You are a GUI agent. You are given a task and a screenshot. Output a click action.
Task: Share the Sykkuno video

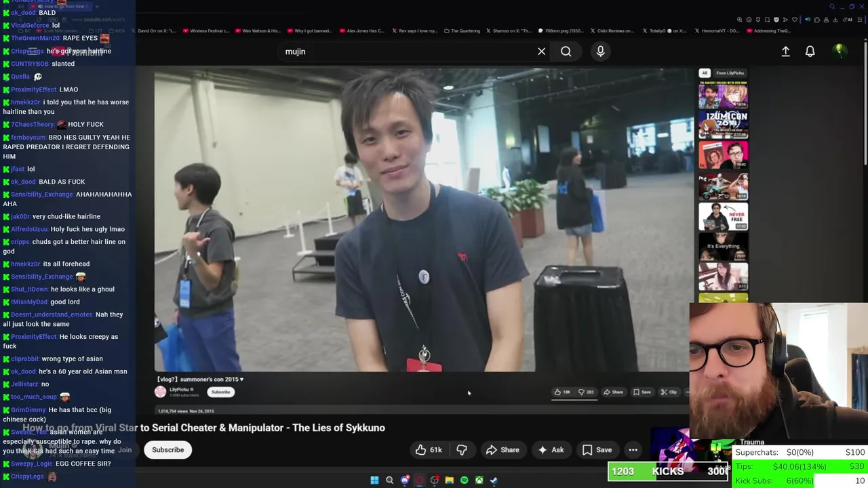(x=502, y=449)
